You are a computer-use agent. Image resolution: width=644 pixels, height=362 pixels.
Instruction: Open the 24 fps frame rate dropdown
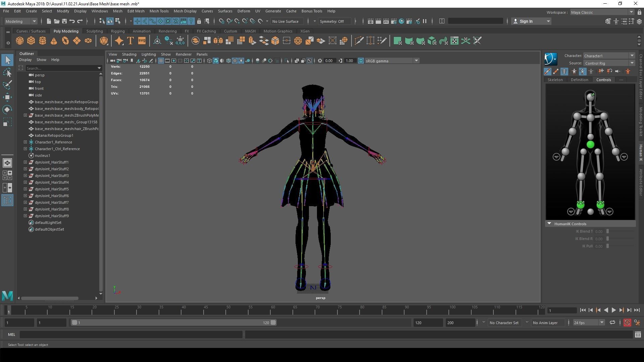[x=589, y=323]
